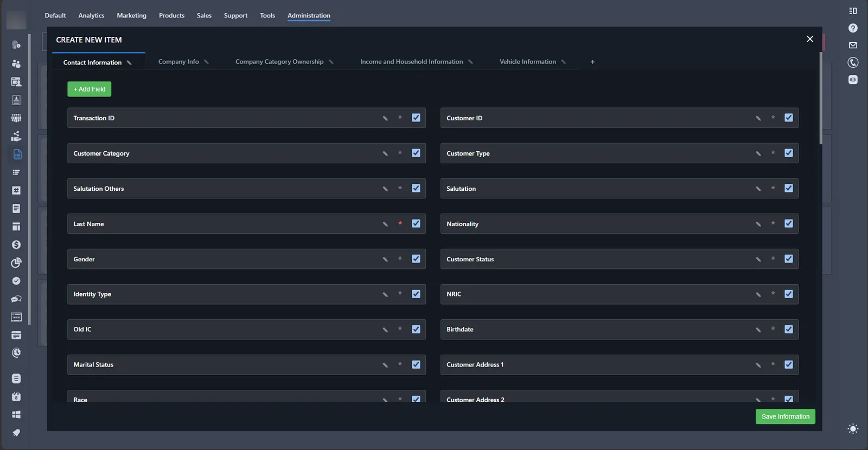This screenshot has height=450, width=868.
Task: Open the phone call icon in right sidebar
Action: point(853,62)
